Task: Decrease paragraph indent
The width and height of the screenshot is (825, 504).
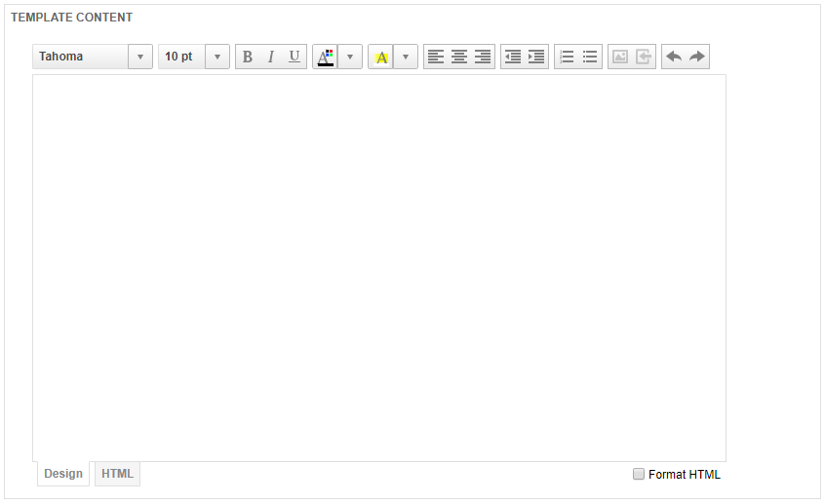Action: 513,57
